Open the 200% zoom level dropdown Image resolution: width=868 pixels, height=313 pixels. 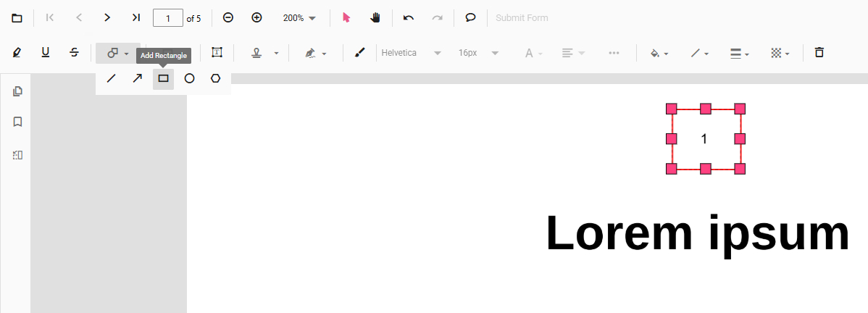299,18
